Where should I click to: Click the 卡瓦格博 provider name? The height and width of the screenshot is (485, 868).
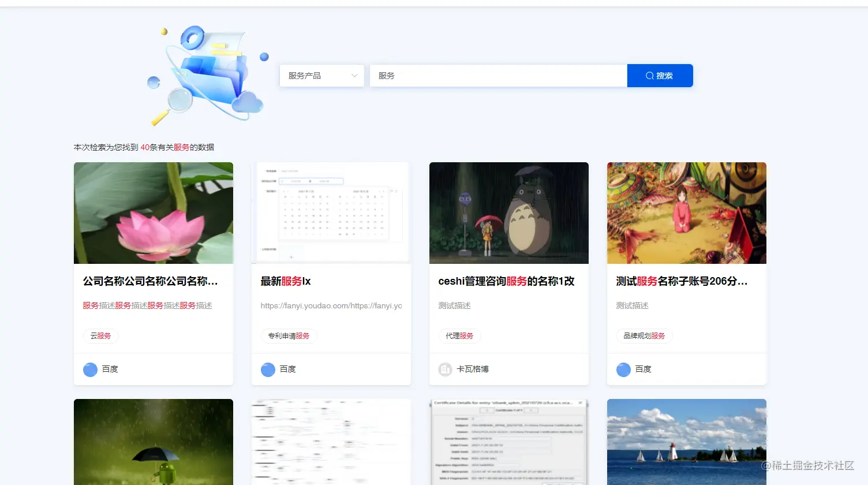[x=473, y=369]
